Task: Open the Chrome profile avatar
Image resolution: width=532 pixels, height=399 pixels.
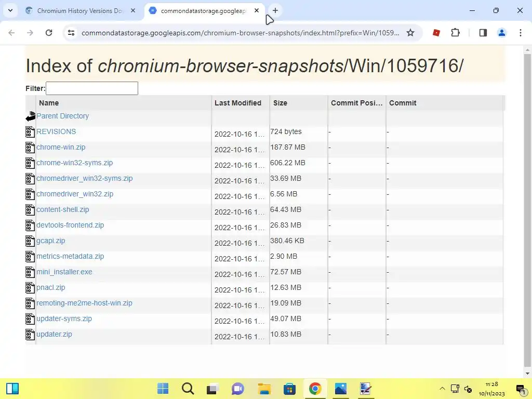Action: tap(502, 33)
